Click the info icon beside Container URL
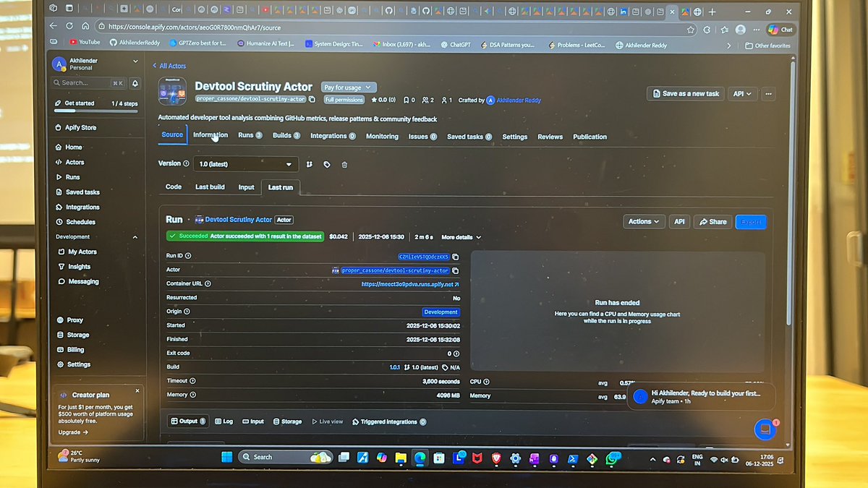 tap(209, 283)
